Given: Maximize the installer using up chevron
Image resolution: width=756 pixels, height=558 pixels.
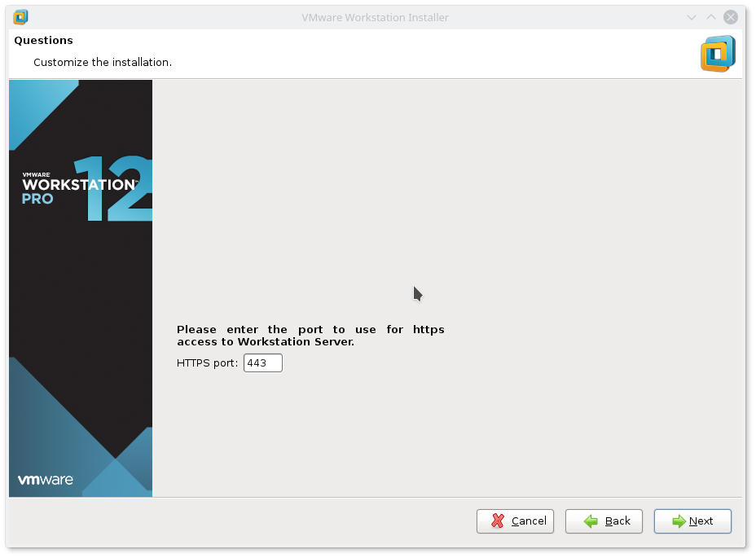Looking at the screenshot, I should coord(710,17).
